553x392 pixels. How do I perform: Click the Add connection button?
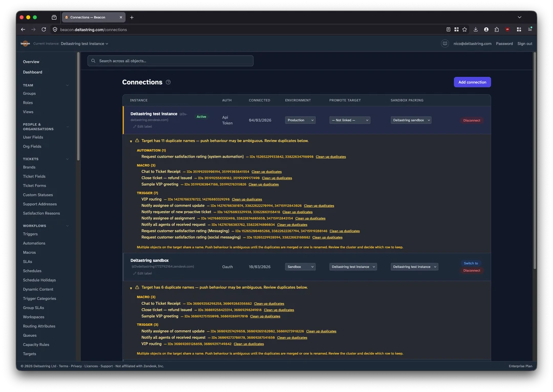pos(472,82)
